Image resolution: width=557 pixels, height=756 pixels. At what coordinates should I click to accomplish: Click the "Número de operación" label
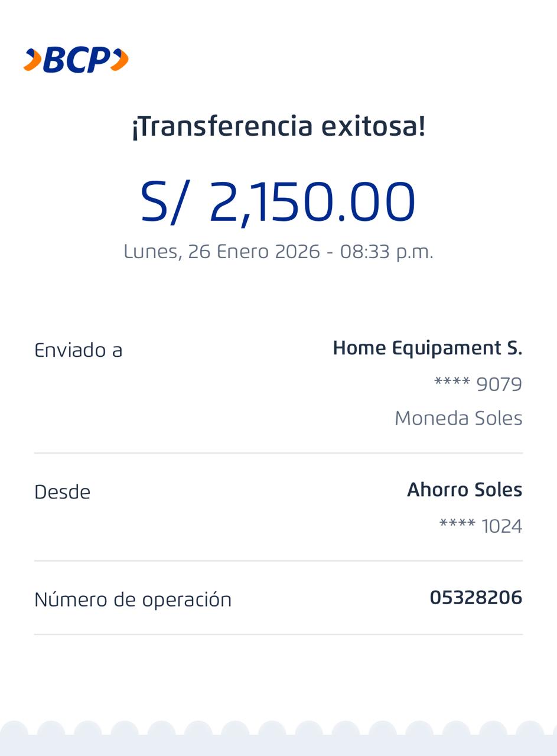coord(133,599)
